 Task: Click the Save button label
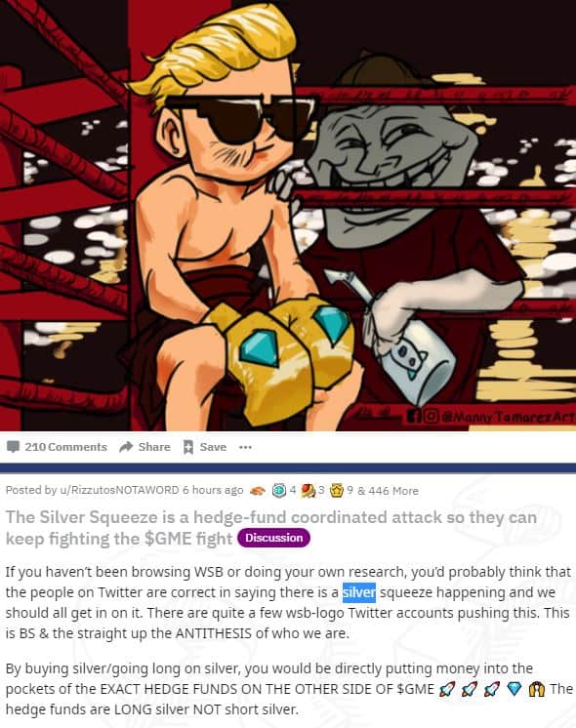pyautogui.click(x=213, y=447)
